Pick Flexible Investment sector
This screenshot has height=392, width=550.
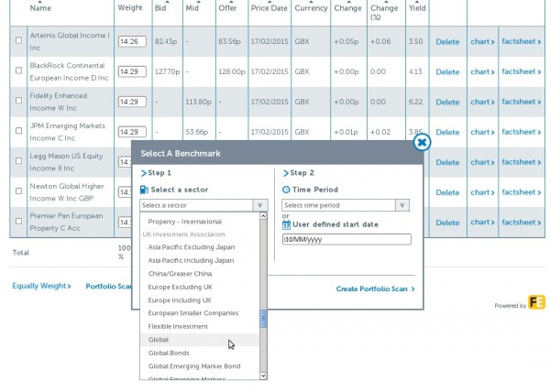point(178,326)
